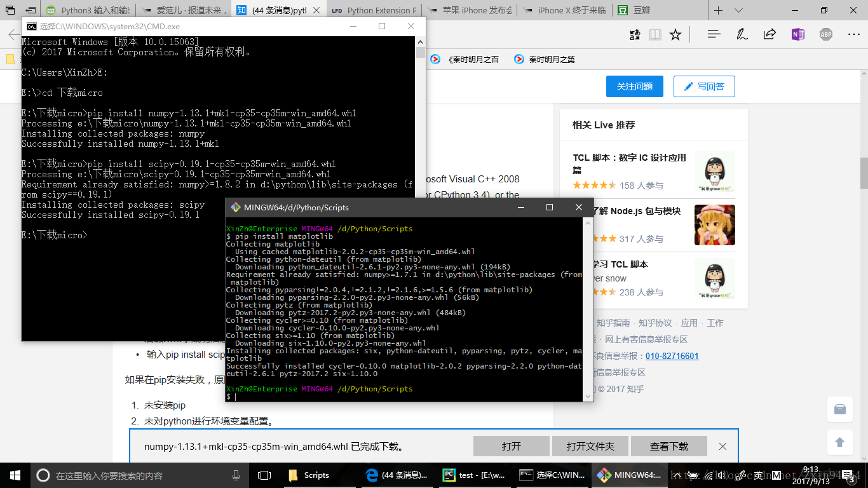Click the back-to-top arrow button
Viewport: 868px width, 488px height.
click(840, 442)
